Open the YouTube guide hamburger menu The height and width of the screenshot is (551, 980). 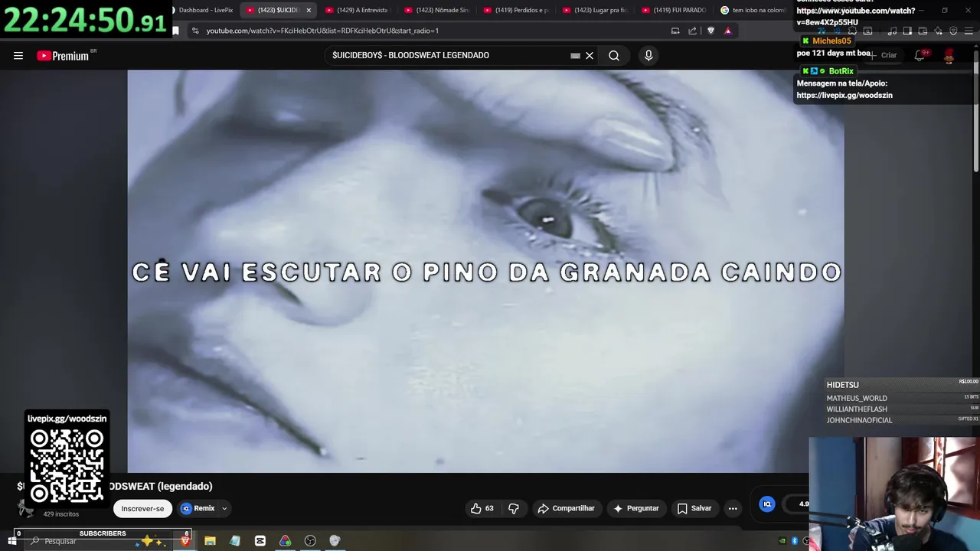[18, 56]
